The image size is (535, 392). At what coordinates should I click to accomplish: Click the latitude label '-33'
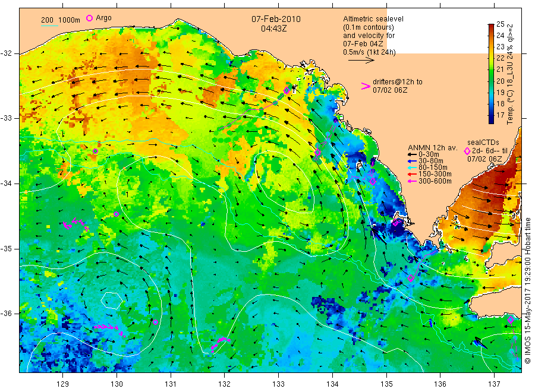click(7, 118)
